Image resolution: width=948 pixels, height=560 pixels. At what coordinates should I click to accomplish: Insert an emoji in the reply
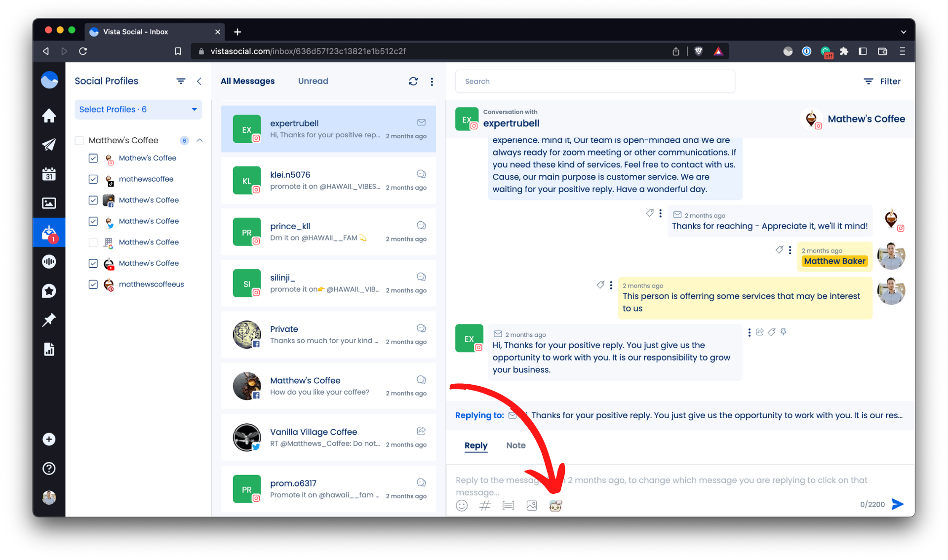pos(462,505)
